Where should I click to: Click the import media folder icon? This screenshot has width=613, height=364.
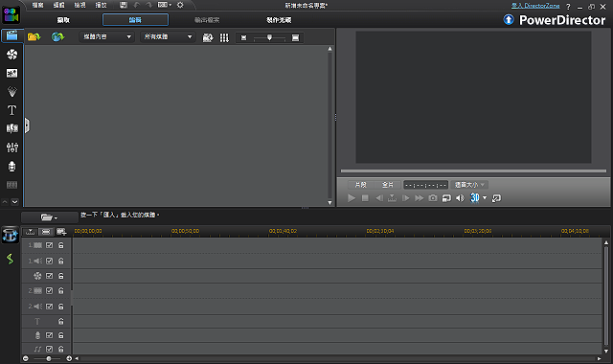34,36
